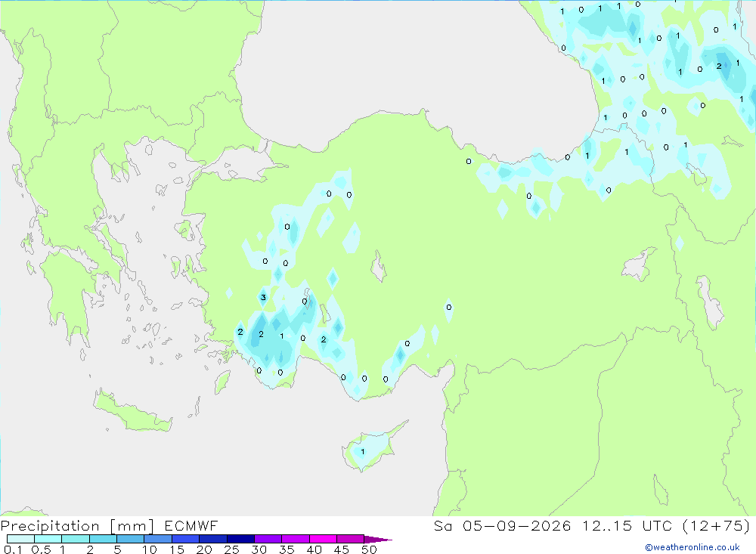
Task: Click the island of Crete
Action: click(x=132, y=411)
